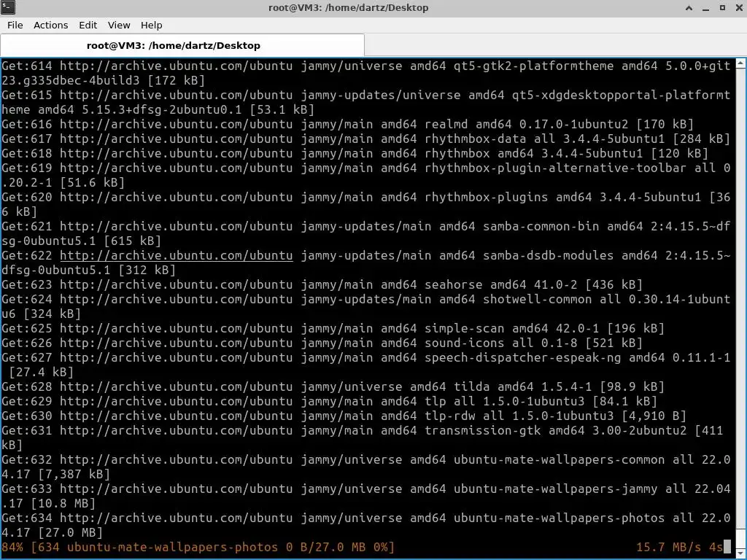747x560 pixels.
Task: Open the Actions menu
Action: pos(50,26)
